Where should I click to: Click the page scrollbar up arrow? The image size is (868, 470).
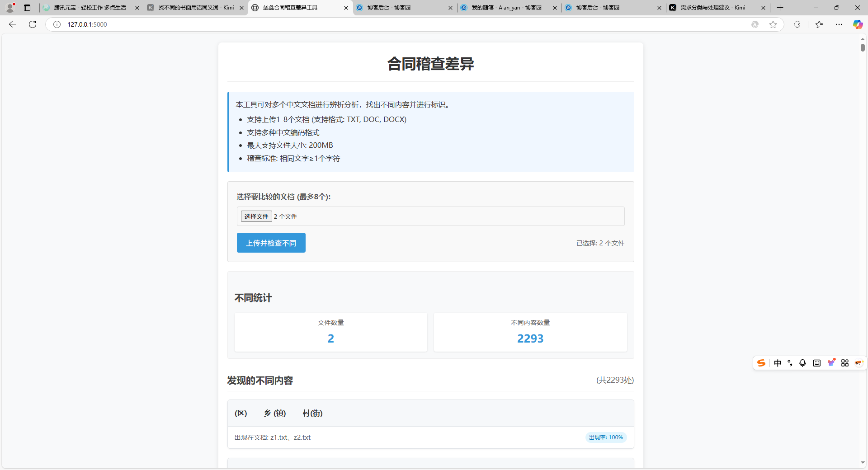point(863,39)
